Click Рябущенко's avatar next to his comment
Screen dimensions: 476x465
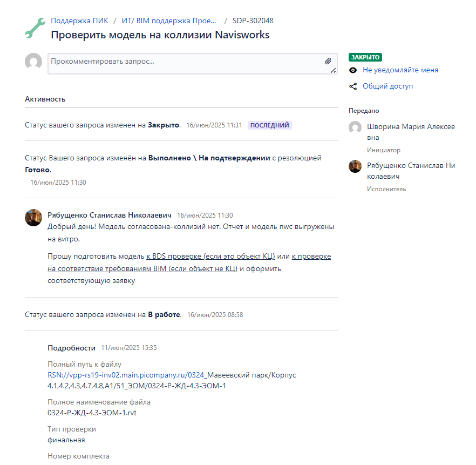click(x=33, y=218)
